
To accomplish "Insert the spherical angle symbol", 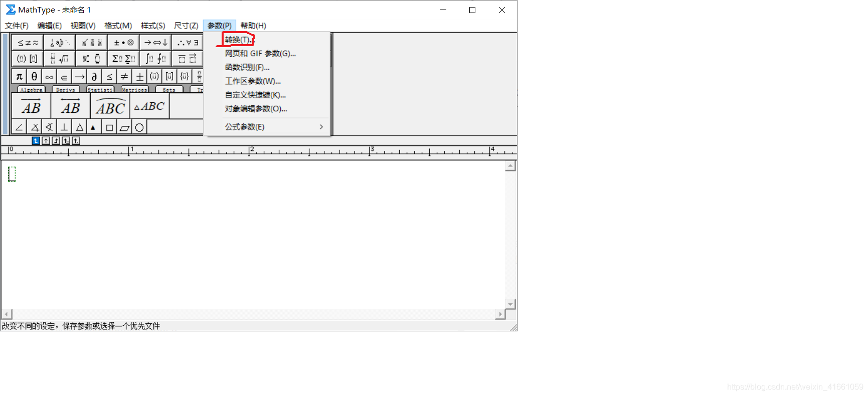I will (x=49, y=127).
